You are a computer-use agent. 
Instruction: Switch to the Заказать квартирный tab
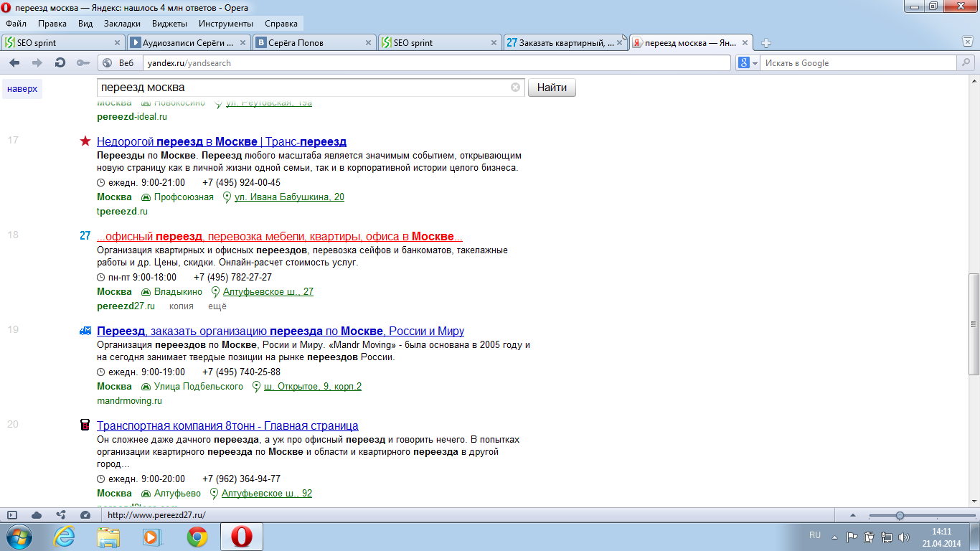(566, 42)
